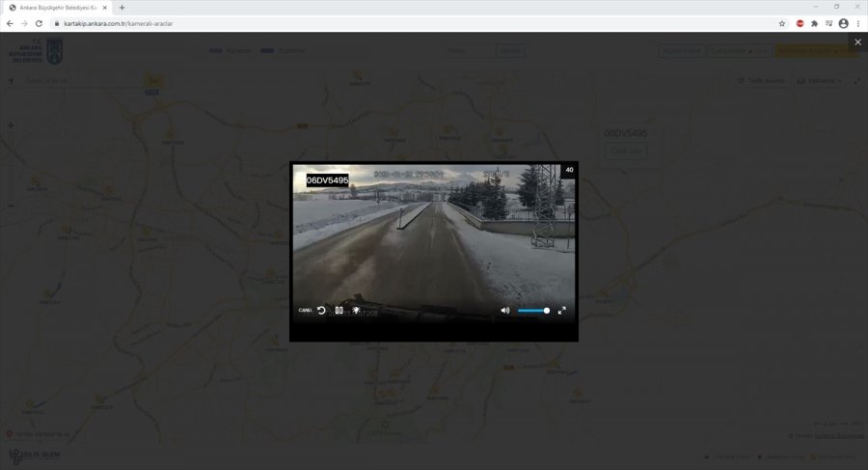Mute the video with speaker icon
The width and height of the screenshot is (868, 470).
(x=505, y=311)
